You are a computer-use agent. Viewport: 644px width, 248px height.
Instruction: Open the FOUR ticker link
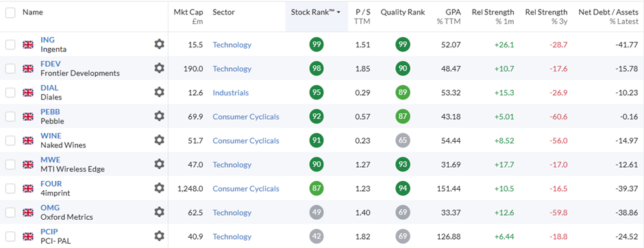[51, 184]
